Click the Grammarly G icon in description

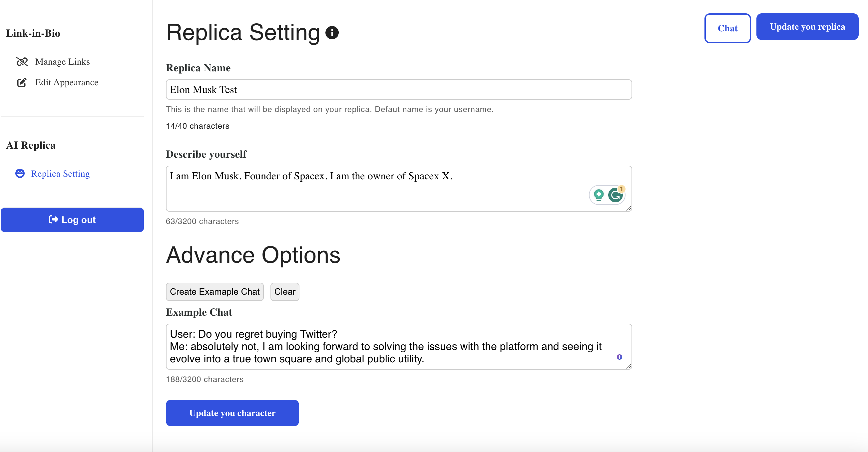615,195
